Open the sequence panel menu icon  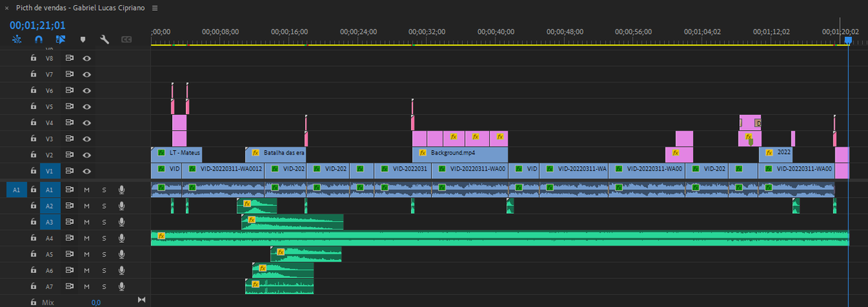[x=155, y=7]
